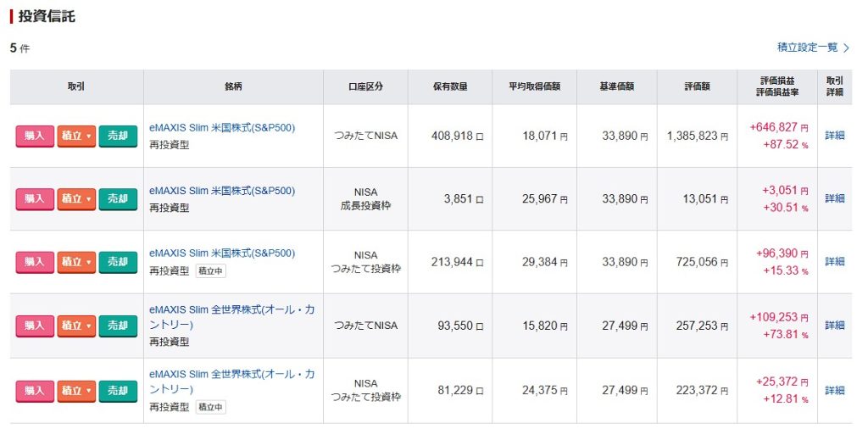The image size is (868, 440).
Task: Open 詳細 for S&P500 つみたて投資枠 row
Action: [x=834, y=262]
